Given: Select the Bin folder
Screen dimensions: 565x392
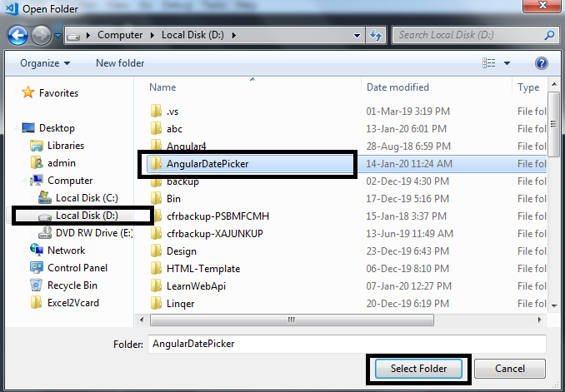Looking at the screenshot, I should pos(173,199).
